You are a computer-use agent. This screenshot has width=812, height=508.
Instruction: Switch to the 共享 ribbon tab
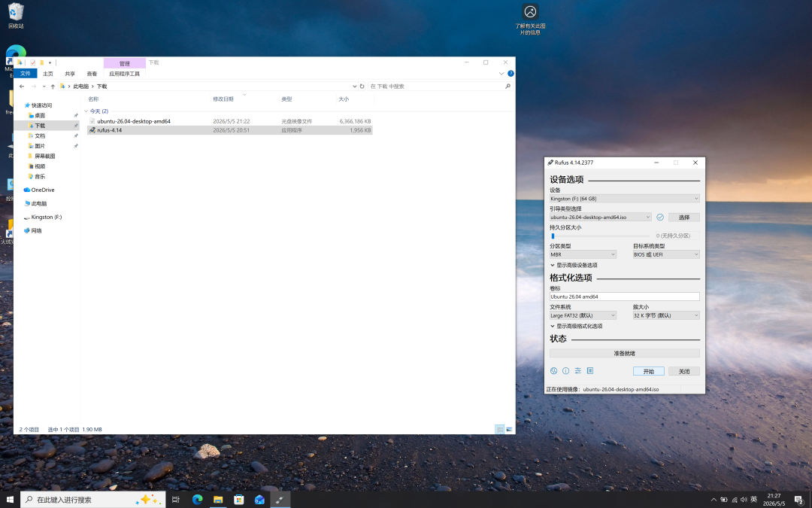pyautogui.click(x=70, y=74)
